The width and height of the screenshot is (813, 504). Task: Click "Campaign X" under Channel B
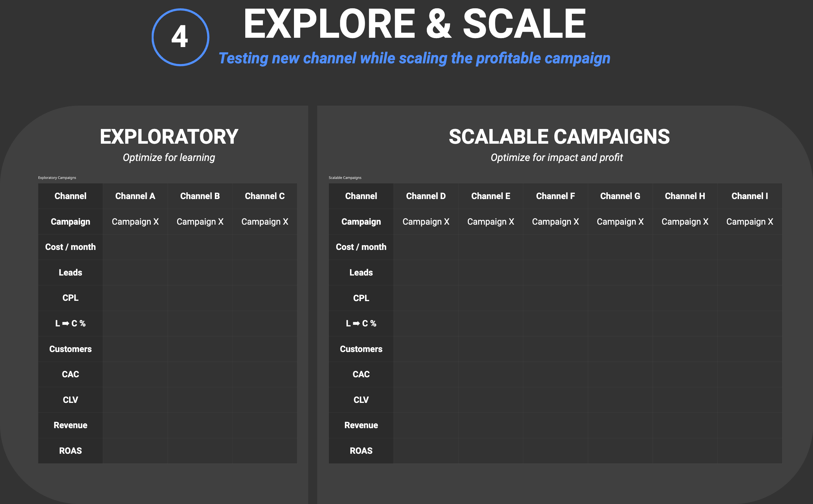click(200, 222)
